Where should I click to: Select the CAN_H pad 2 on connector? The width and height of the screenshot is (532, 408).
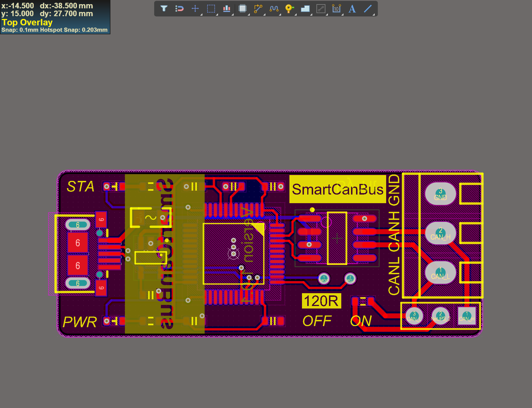tap(441, 233)
